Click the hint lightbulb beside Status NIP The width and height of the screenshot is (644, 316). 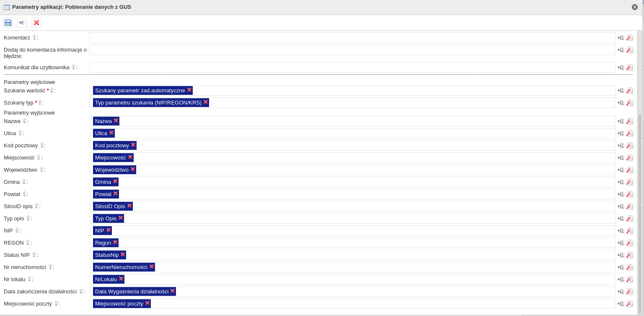point(34,254)
